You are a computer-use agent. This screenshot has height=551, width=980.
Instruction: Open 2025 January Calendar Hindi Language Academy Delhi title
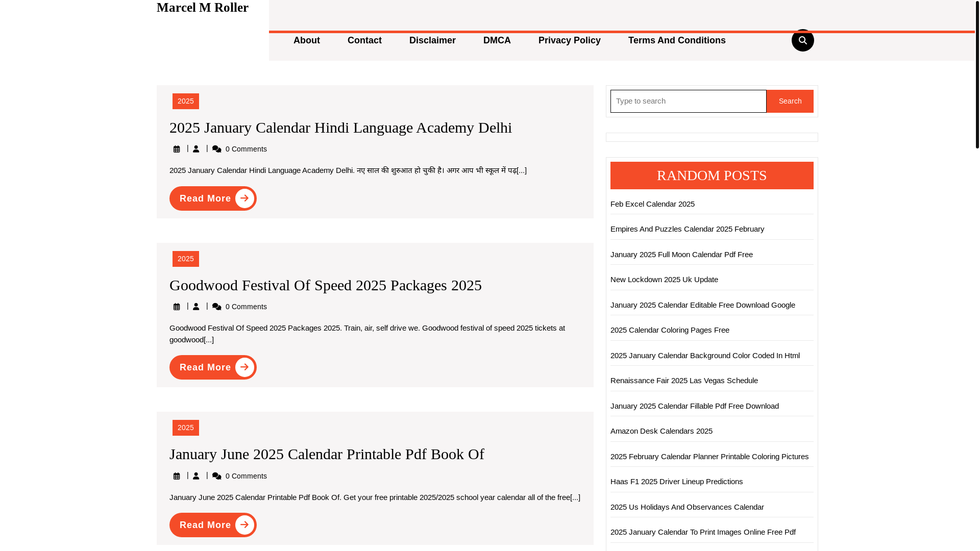click(x=340, y=128)
